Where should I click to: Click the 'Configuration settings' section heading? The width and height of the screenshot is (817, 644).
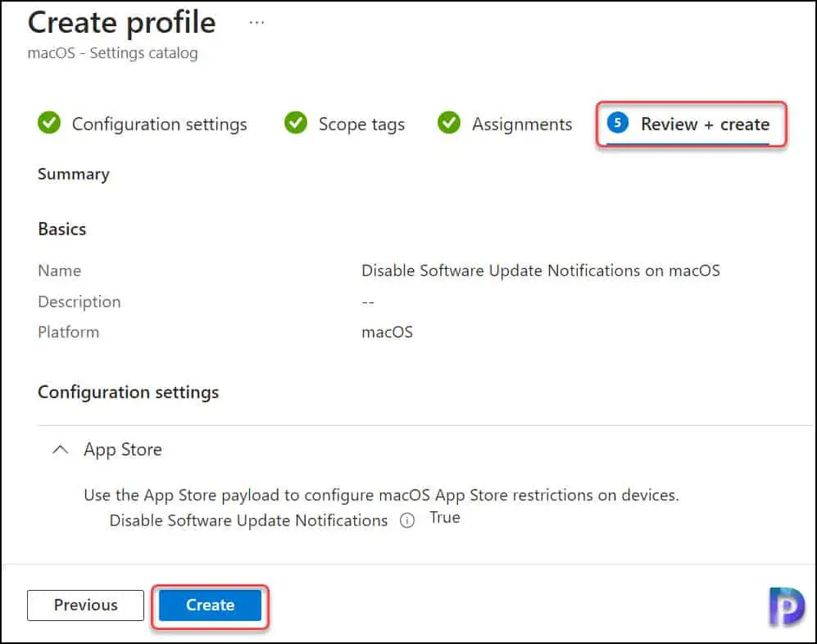tap(128, 392)
